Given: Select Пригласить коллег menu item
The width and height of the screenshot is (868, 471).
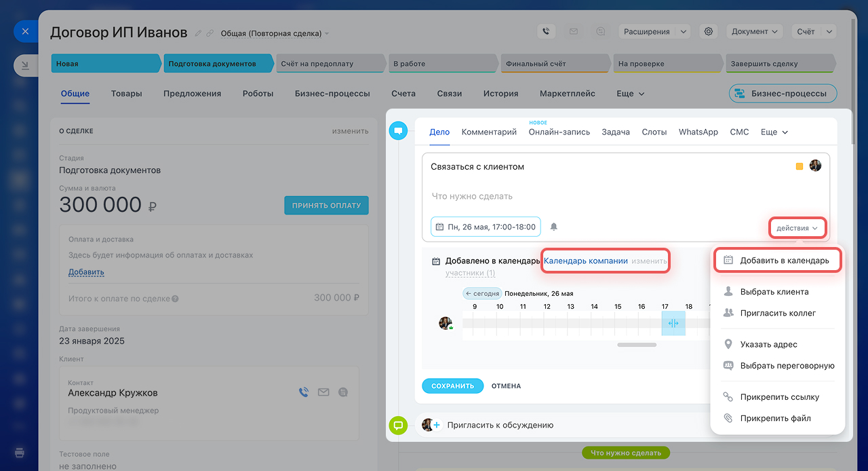Looking at the screenshot, I should 778,314.
